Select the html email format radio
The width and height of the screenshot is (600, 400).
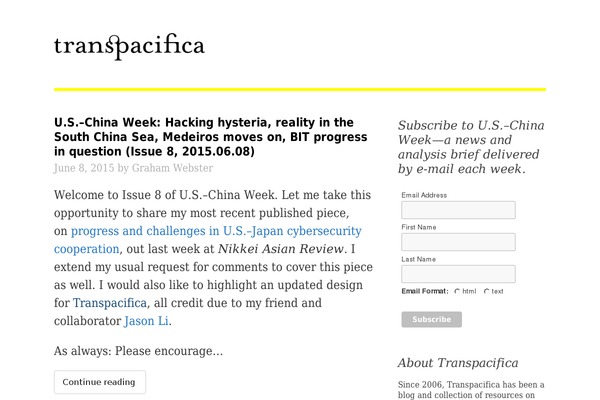click(457, 292)
